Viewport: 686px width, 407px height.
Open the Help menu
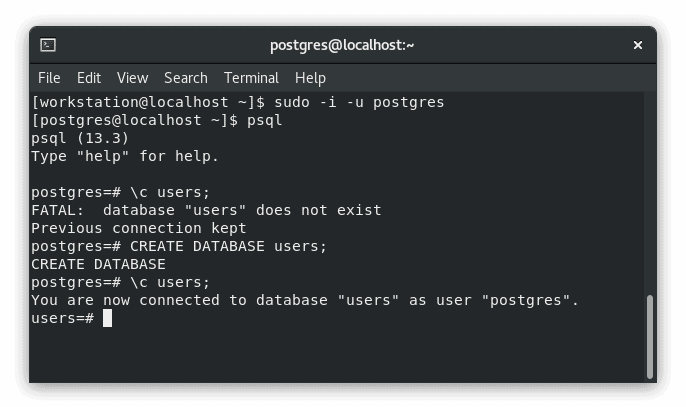310,78
